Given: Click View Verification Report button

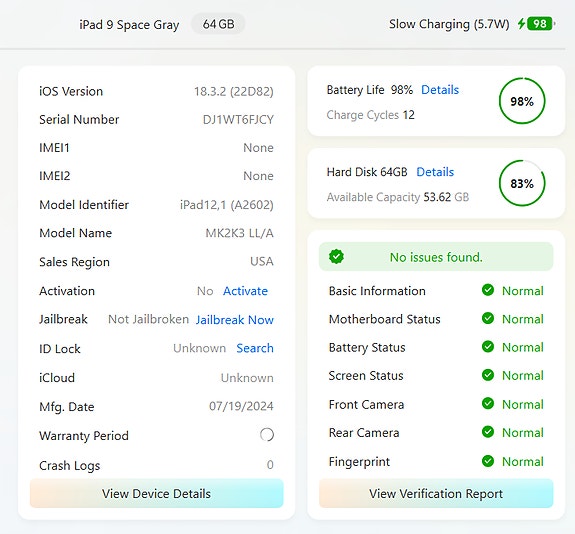Looking at the screenshot, I should (436, 493).
